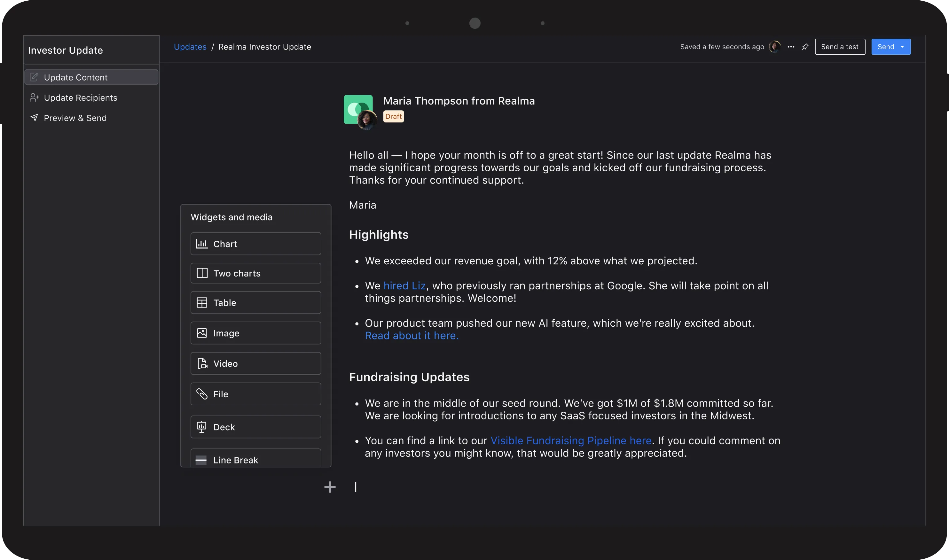Go to Preview & Send section
The height and width of the screenshot is (560, 949).
75,118
